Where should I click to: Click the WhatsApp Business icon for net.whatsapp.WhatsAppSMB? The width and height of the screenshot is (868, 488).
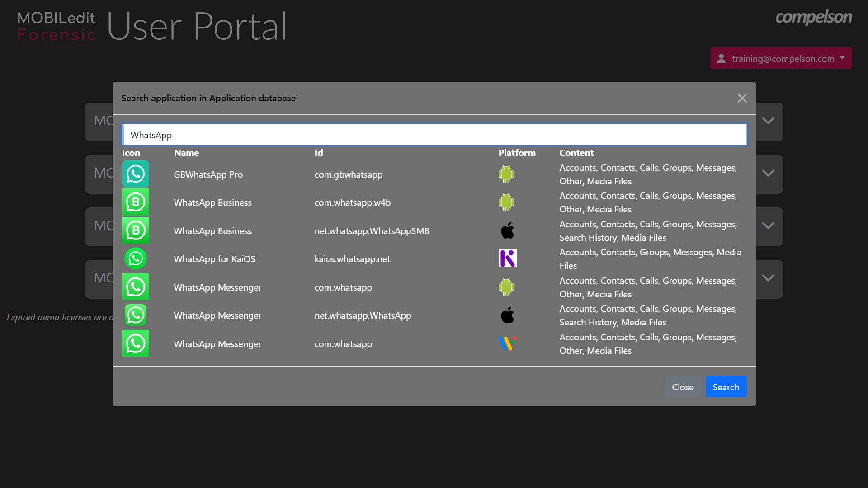pyautogui.click(x=135, y=230)
